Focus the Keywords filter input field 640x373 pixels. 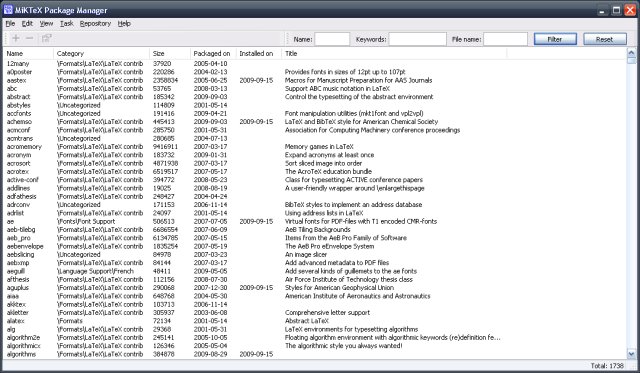(418, 39)
